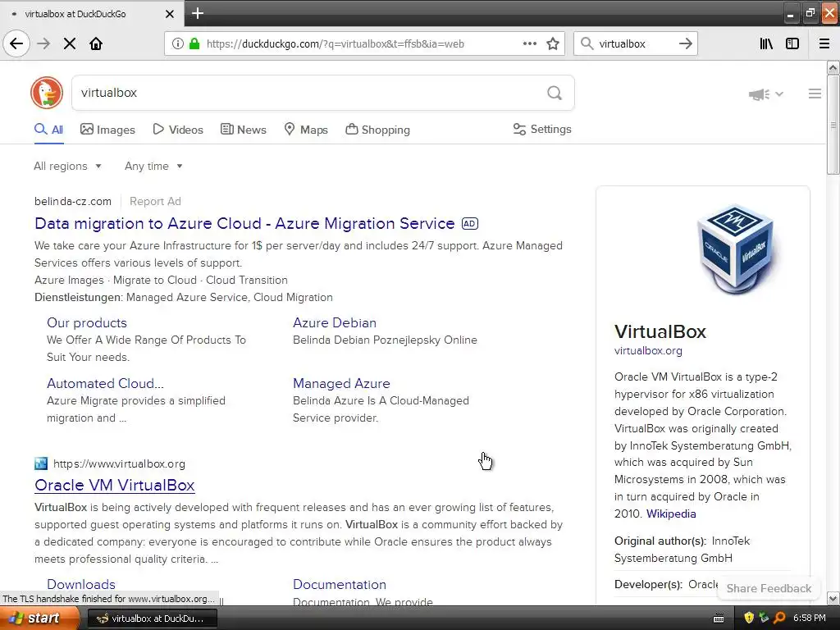Click the magnifier in Firefox search box

click(587, 43)
